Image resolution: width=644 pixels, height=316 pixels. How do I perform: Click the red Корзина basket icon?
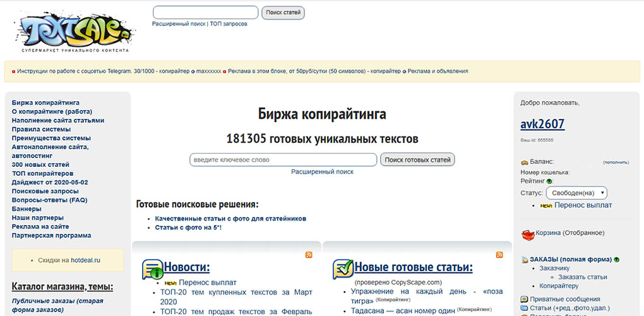[x=528, y=234]
